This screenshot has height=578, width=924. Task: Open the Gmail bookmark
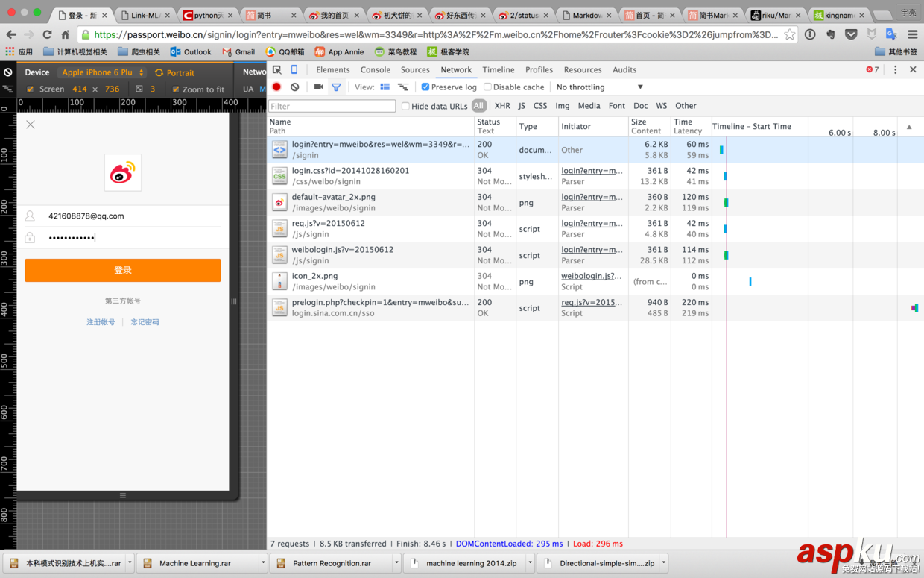238,51
